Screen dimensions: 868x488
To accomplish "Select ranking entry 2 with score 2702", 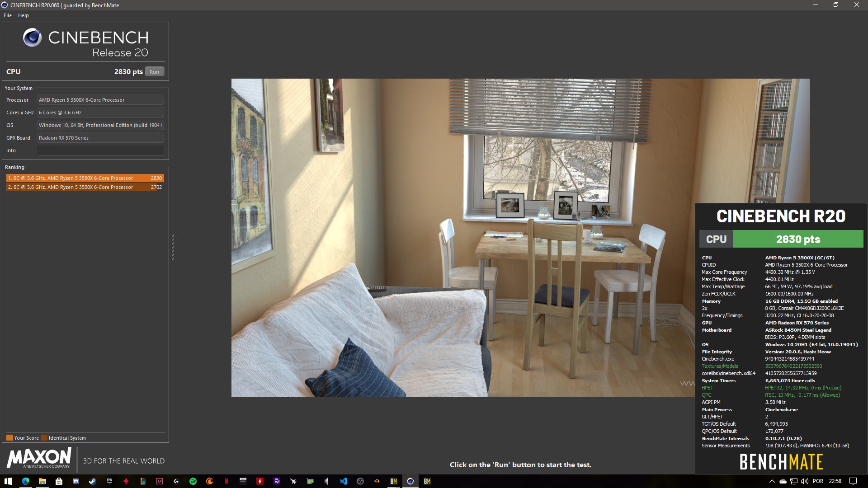I will [x=85, y=187].
